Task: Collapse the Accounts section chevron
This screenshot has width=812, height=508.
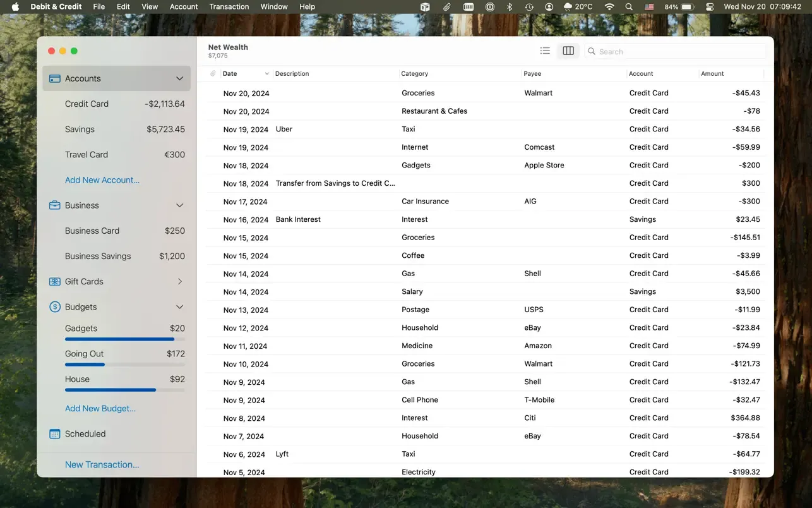Action: pyautogui.click(x=179, y=78)
